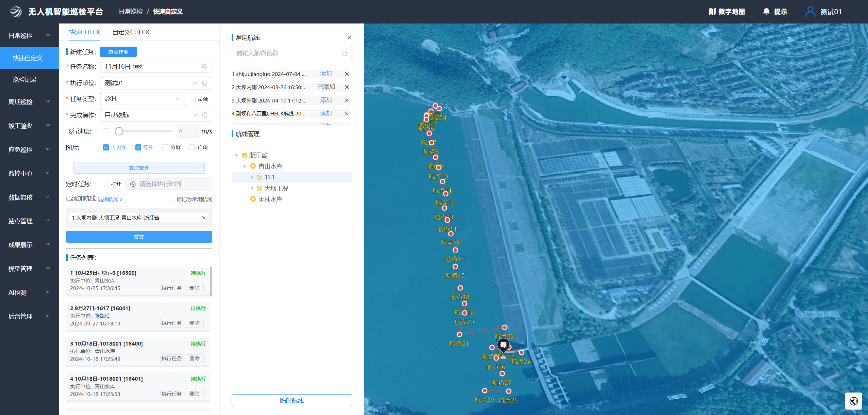
Task: Click the 提交 submit button
Action: point(139,237)
